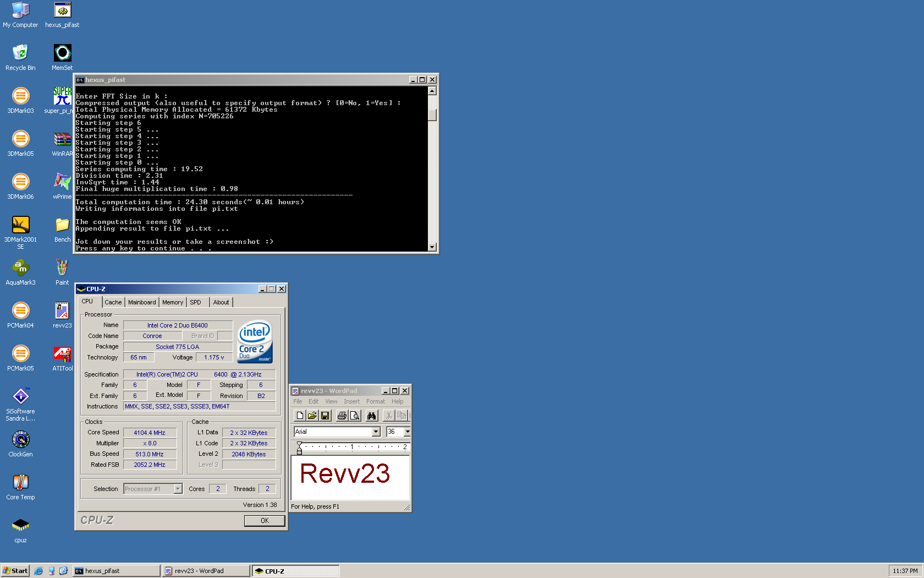Open the Insert menu in WordPad
This screenshot has width=924, height=578.
coord(352,401)
